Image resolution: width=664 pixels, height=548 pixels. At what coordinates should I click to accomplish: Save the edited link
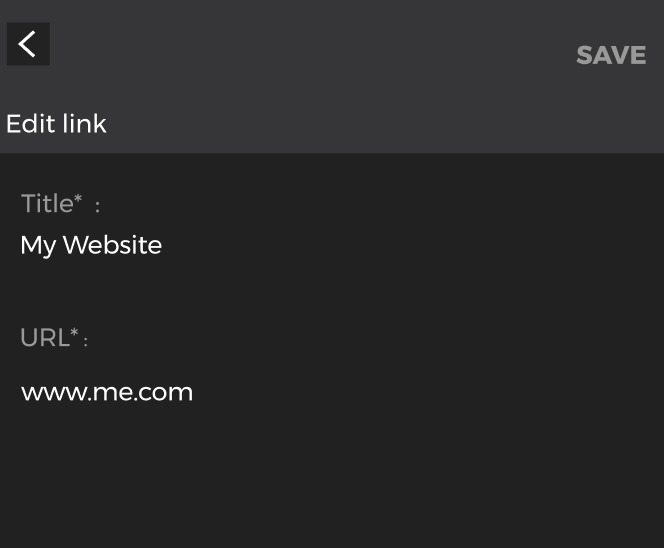pos(611,55)
